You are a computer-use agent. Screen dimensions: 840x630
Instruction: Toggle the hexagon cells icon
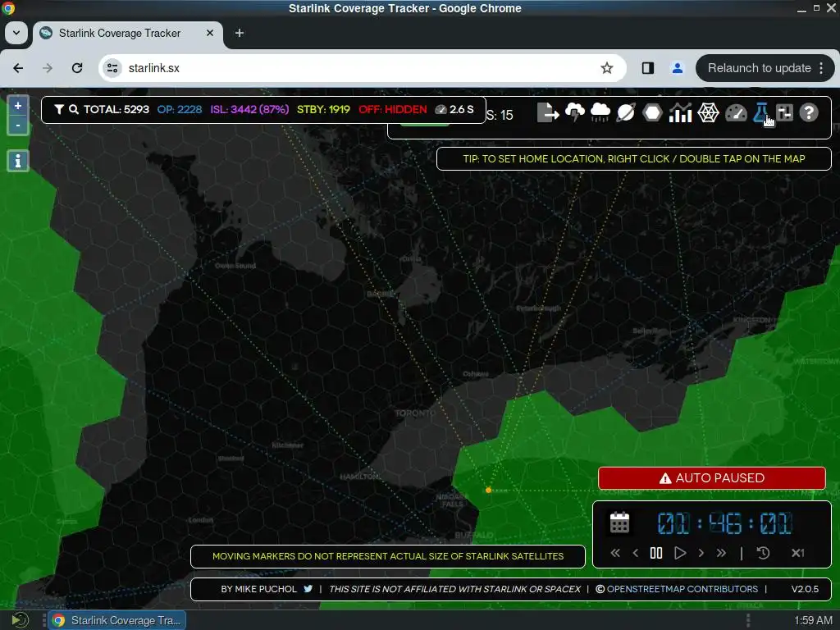click(x=652, y=112)
